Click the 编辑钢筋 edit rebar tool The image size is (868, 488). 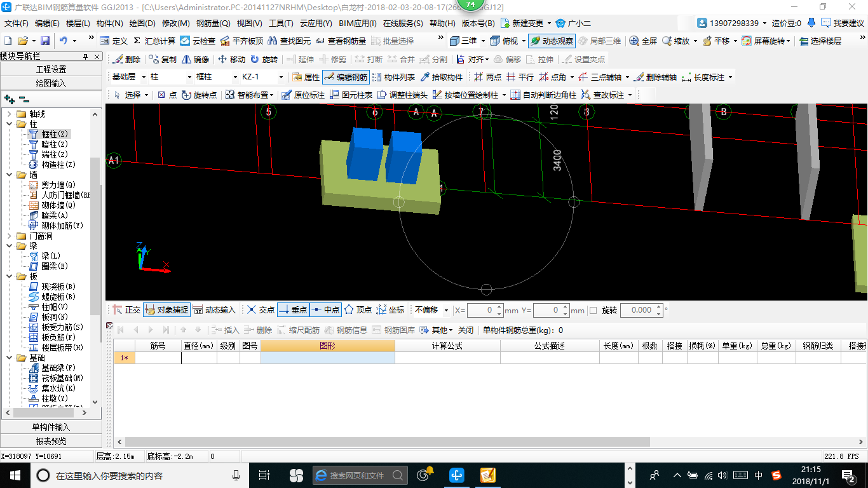tap(346, 77)
